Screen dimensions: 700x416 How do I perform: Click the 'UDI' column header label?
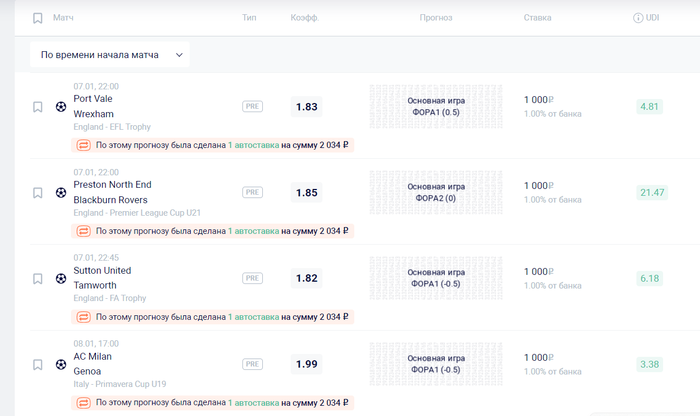click(652, 18)
